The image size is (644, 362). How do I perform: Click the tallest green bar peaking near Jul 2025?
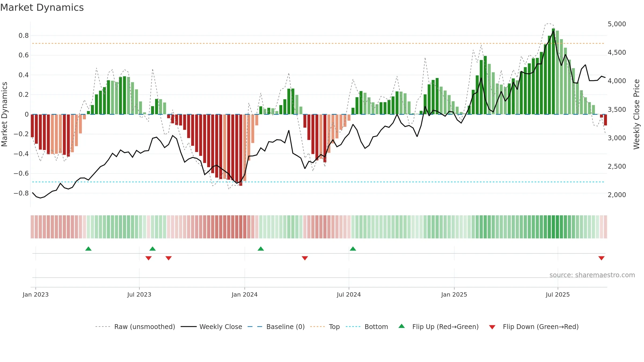tap(553, 71)
